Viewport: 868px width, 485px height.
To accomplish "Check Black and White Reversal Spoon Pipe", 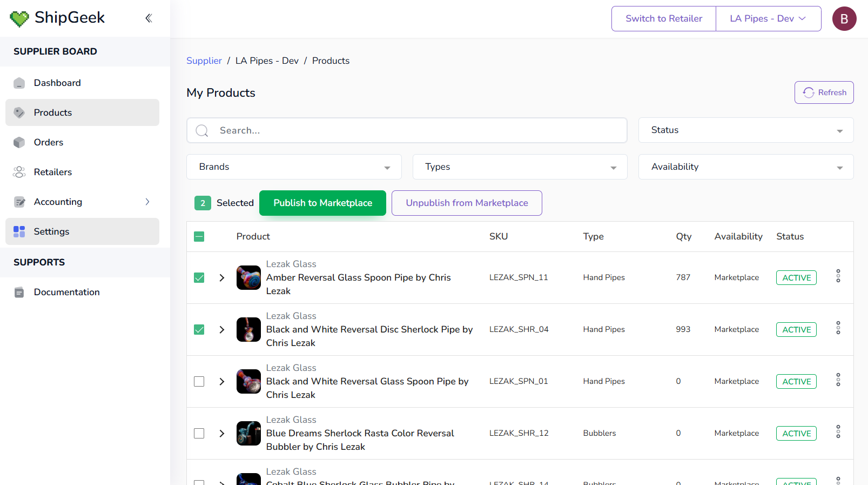I will tap(199, 381).
